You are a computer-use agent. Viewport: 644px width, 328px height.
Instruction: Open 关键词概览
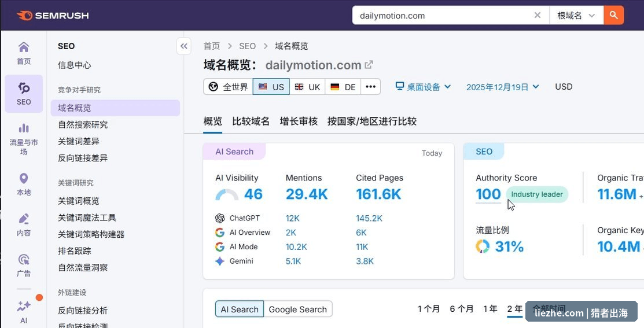tap(79, 201)
